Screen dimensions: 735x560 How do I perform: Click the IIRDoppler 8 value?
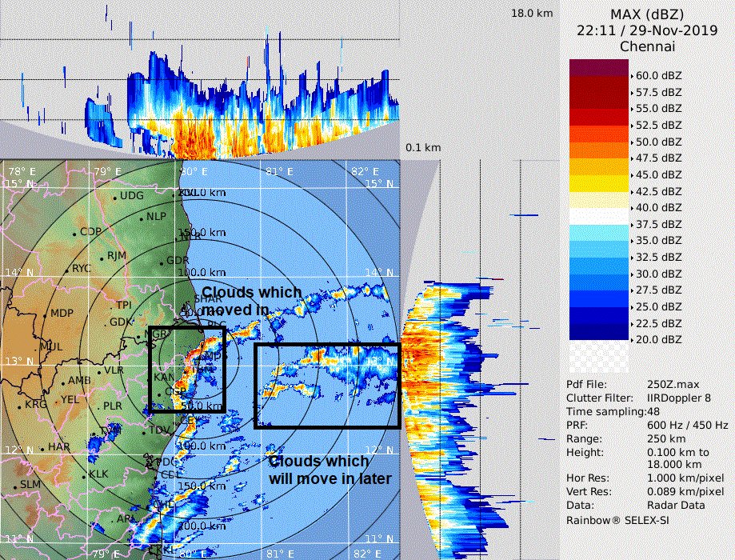pyautogui.click(x=679, y=398)
